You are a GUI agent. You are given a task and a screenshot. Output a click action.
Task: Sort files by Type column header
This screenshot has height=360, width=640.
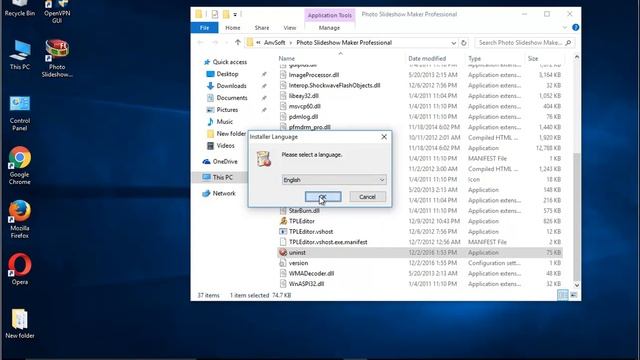[474, 58]
